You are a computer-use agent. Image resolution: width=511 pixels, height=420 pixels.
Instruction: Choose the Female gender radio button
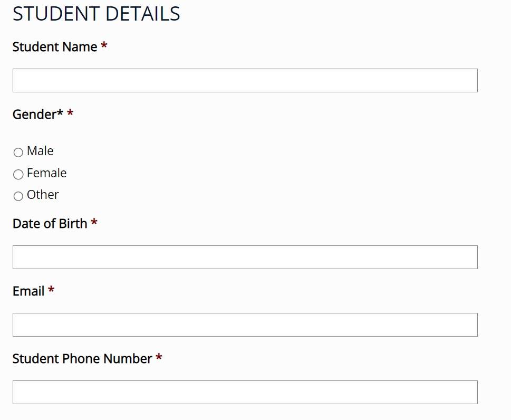(x=18, y=174)
